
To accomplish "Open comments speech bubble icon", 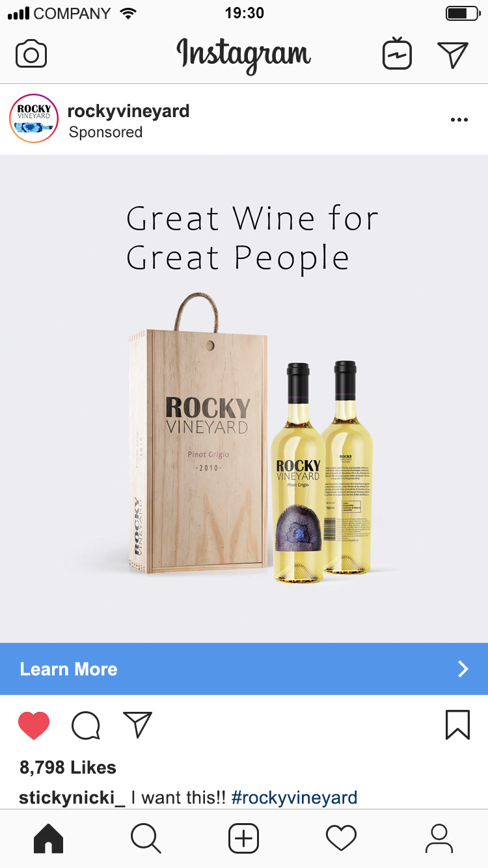I will pyautogui.click(x=86, y=725).
